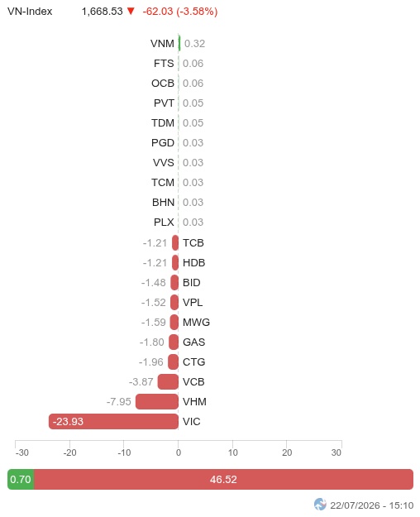The width and height of the screenshot is (420, 517).
Task: Click the FTS ticker label
Action: pyautogui.click(x=164, y=64)
